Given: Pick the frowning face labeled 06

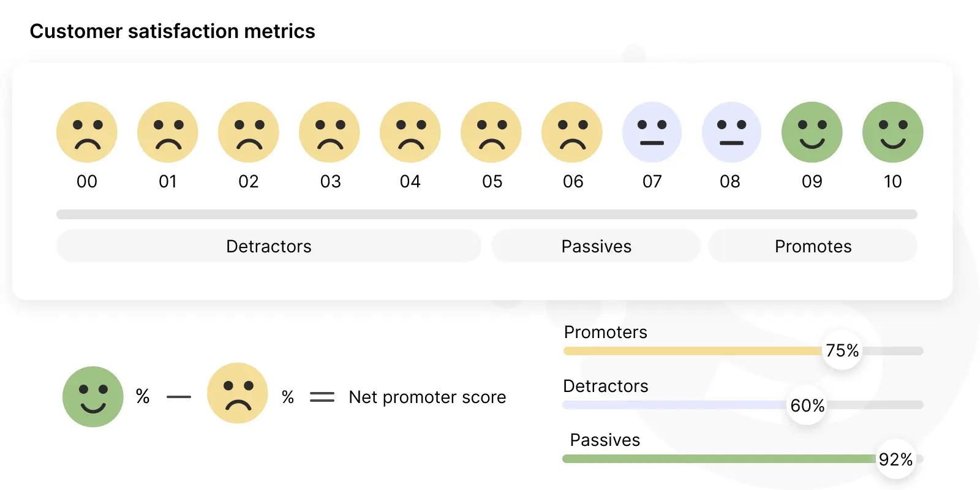Looking at the screenshot, I should click(x=572, y=132).
